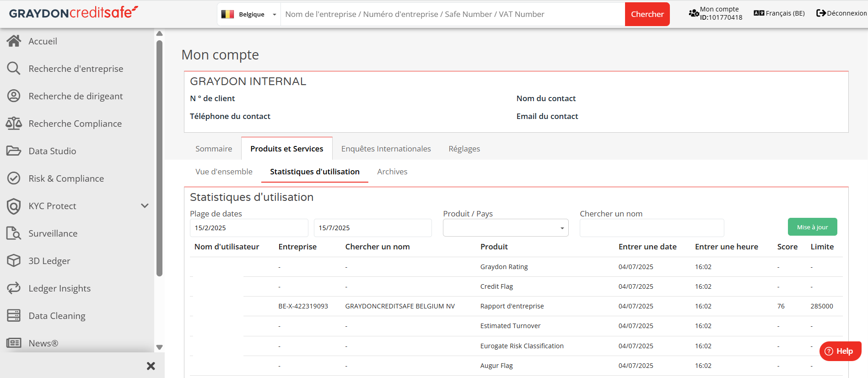The image size is (868, 378).
Task: Click the Entrer une date column header
Action: (647, 247)
